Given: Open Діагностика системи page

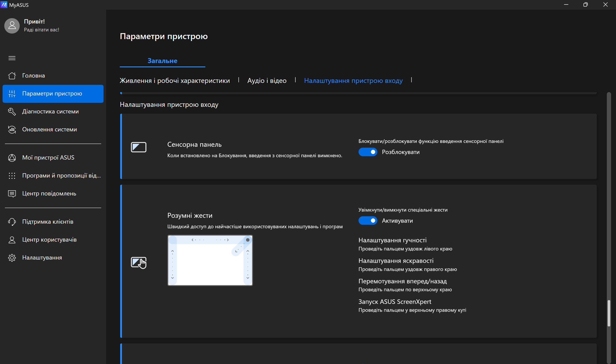Looking at the screenshot, I should point(53,111).
